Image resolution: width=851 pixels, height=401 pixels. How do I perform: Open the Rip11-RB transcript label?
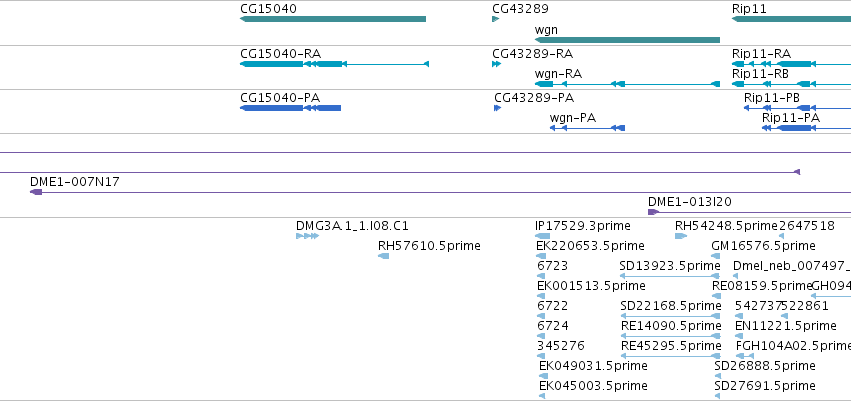pos(760,74)
